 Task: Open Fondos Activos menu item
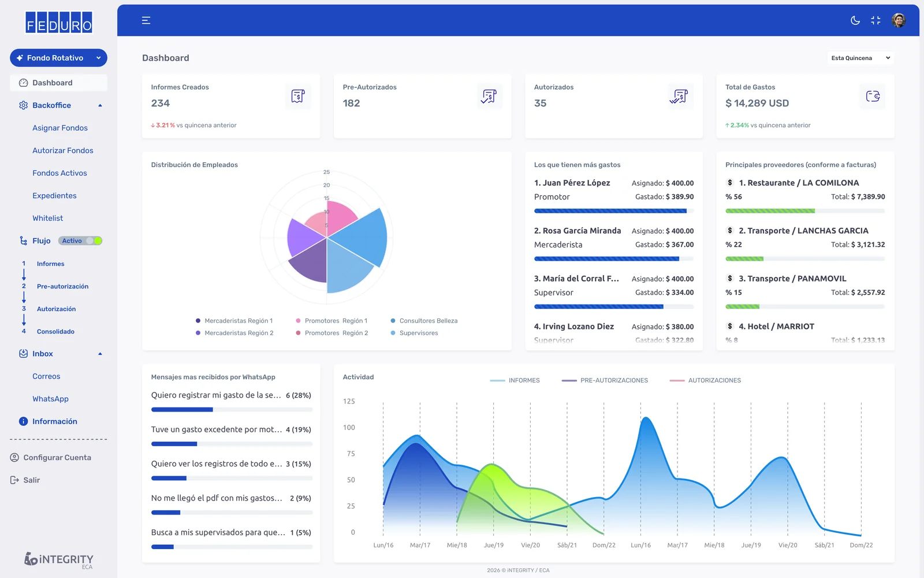59,173
